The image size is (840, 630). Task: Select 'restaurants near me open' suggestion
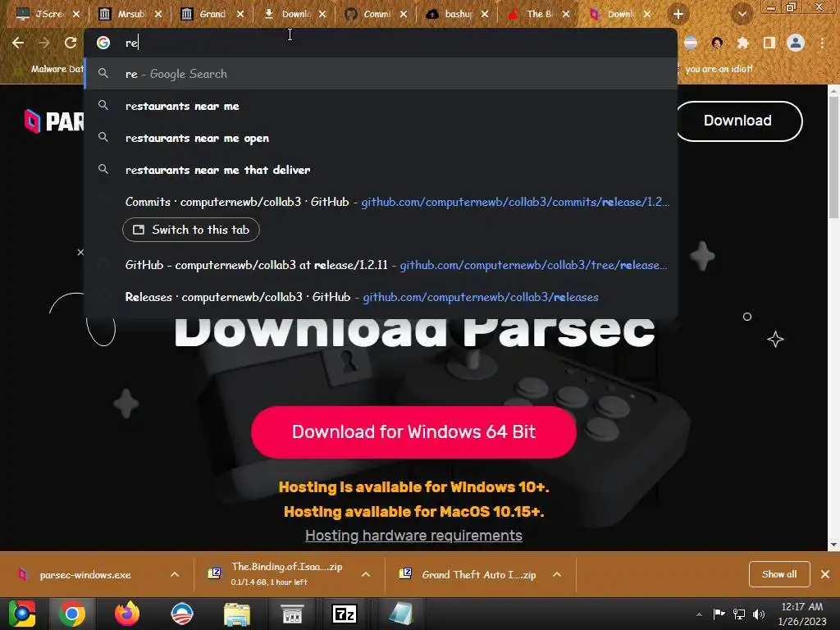[381, 138]
